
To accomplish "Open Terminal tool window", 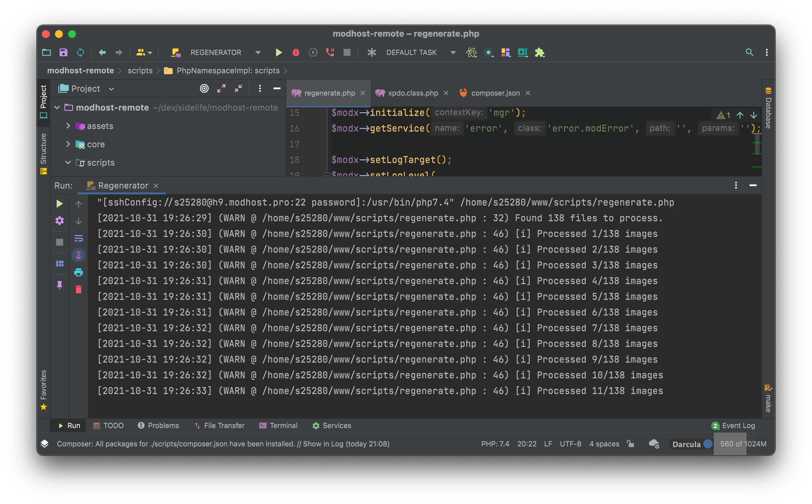I will pos(278,426).
